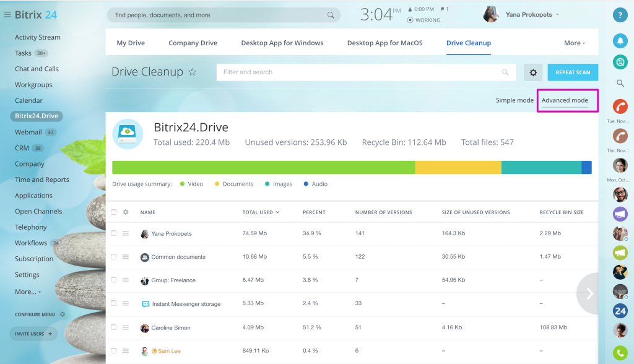Open row menu for Instant Messenger storage

coord(126,303)
